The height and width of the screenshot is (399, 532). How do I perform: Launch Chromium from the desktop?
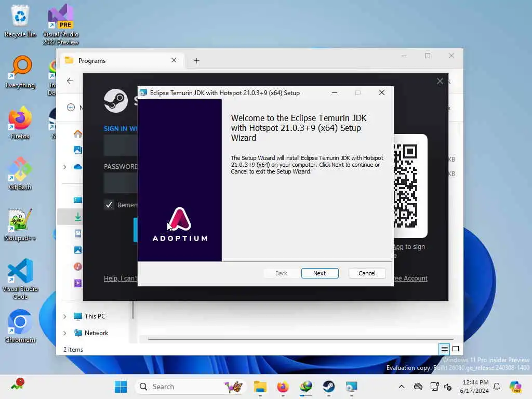pyautogui.click(x=20, y=326)
